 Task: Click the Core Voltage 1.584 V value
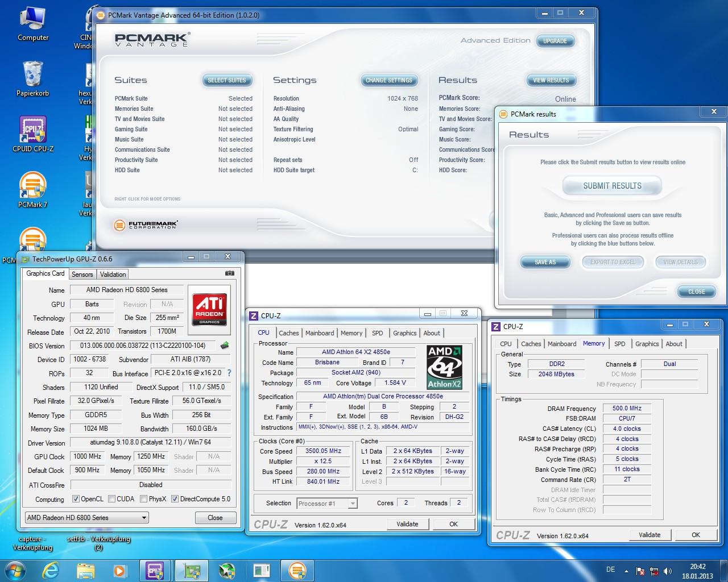coord(395,383)
